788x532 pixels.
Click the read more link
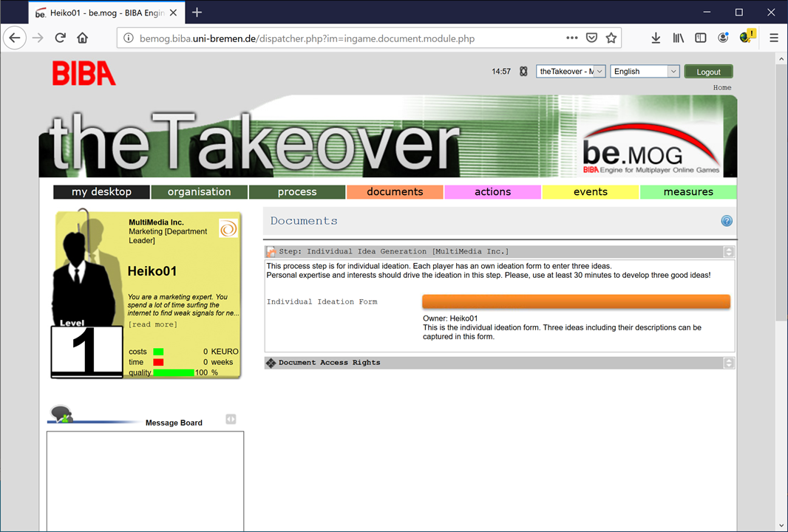click(153, 324)
